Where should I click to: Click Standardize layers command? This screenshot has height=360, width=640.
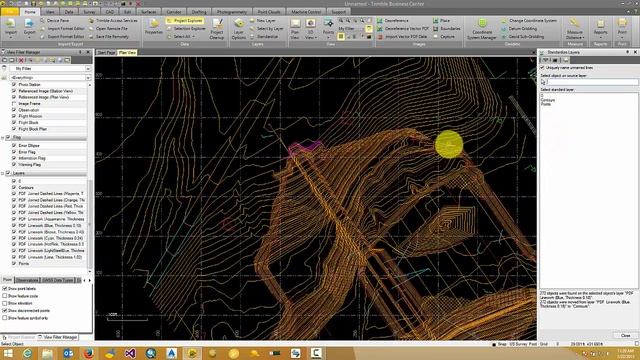tap(264, 37)
